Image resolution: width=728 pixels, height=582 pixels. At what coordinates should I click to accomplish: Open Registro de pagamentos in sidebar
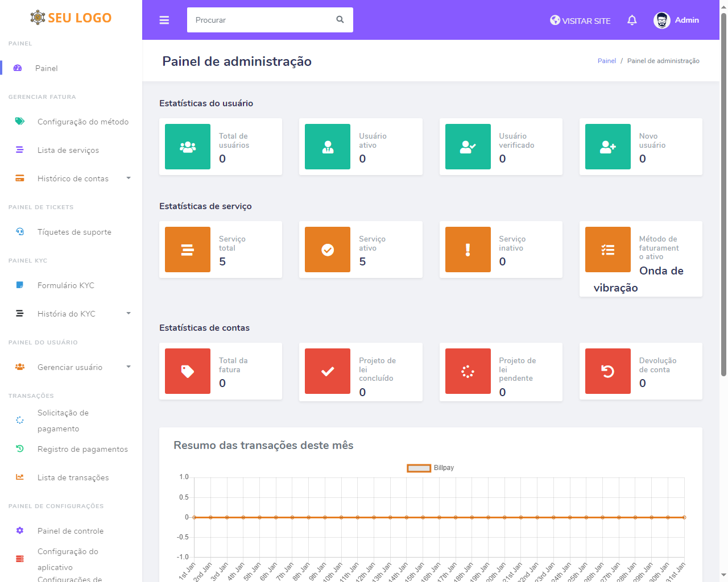[x=82, y=449]
